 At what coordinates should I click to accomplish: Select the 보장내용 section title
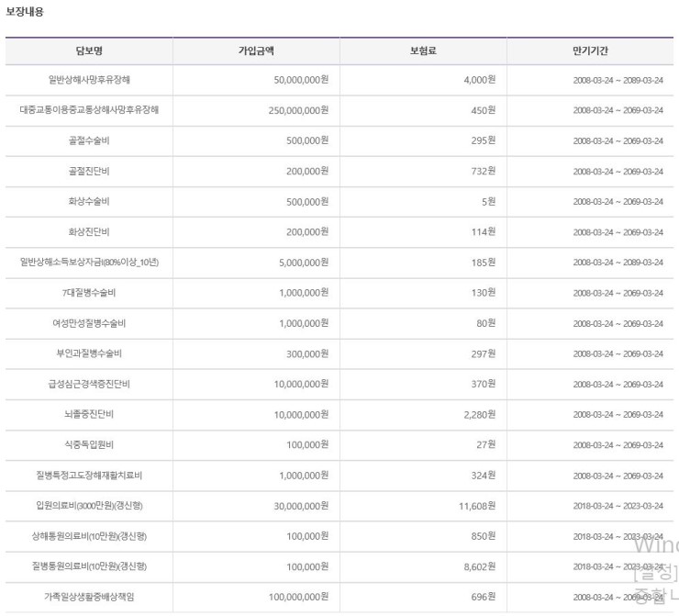pos(25,12)
